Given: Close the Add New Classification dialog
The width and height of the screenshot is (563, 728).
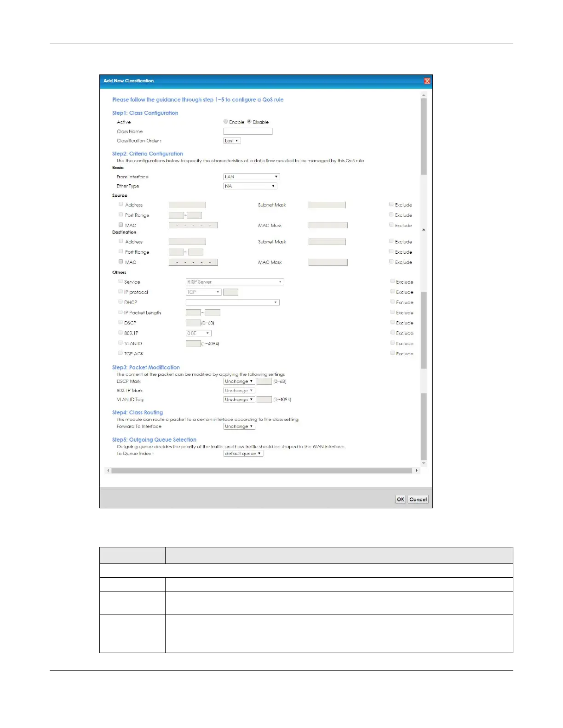Looking at the screenshot, I should click(427, 81).
